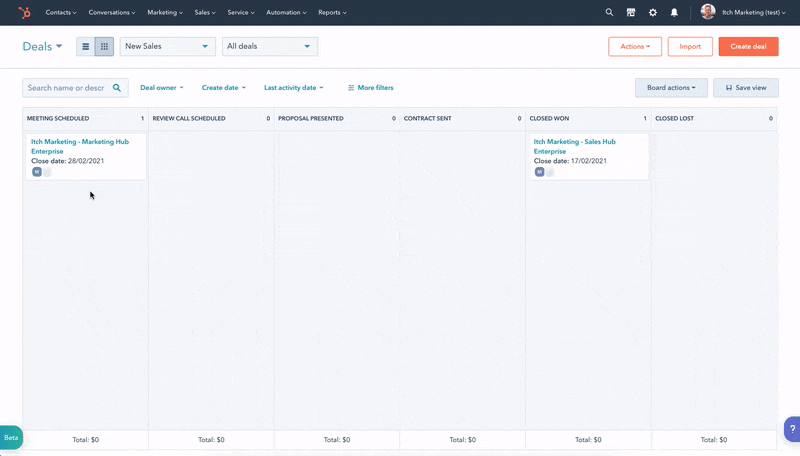The width and height of the screenshot is (800, 456).
Task: Open the Contacts menu
Action: coord(61,12)
